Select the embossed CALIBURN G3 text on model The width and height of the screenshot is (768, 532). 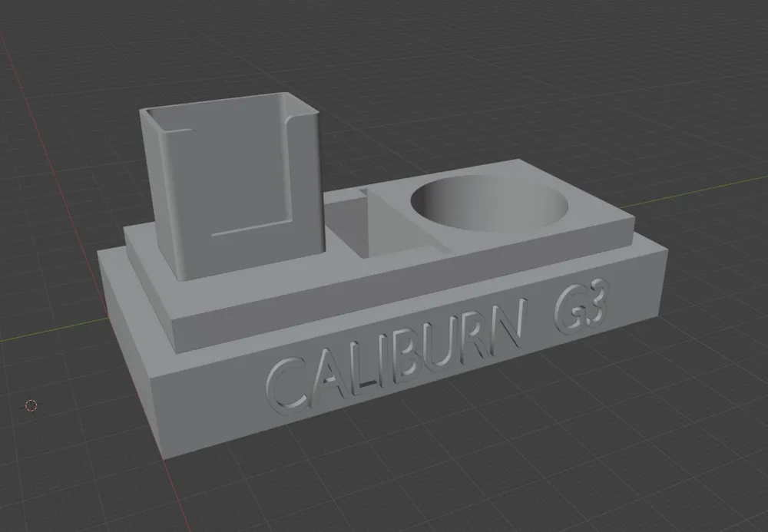(x=438, y=345)
